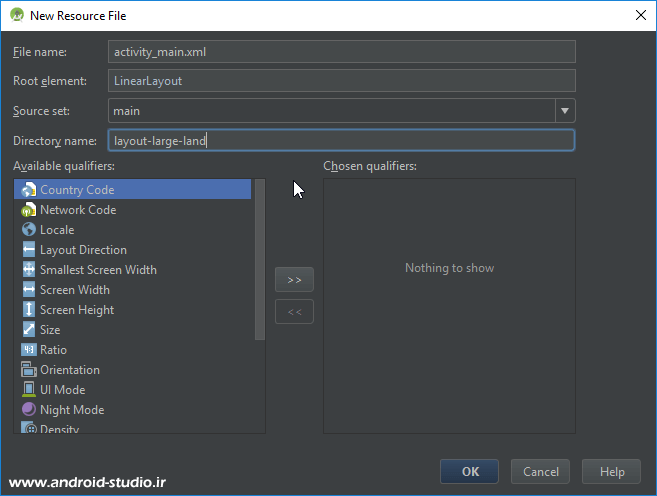This screenshot has height=496, width=657.
Task: Click the Network Code qualifier icon
Action: click(x=28, y=210)
